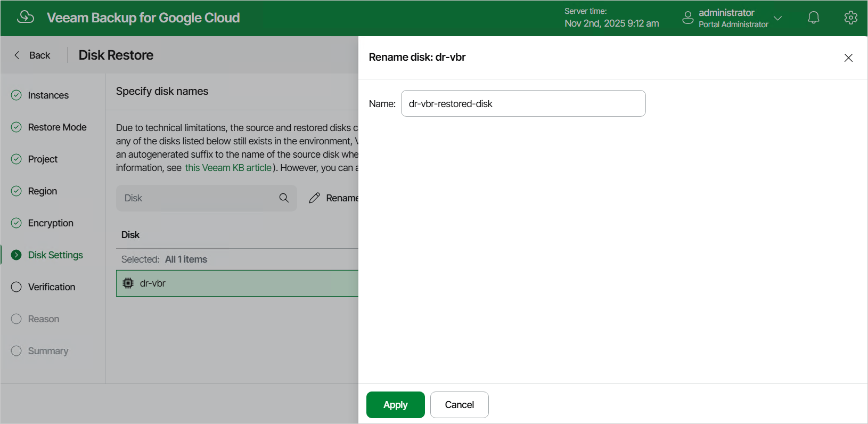Image resolution: width=868 pixels, height=424 pixels.
Task: Go to the Region step
Action: point(42,191)
